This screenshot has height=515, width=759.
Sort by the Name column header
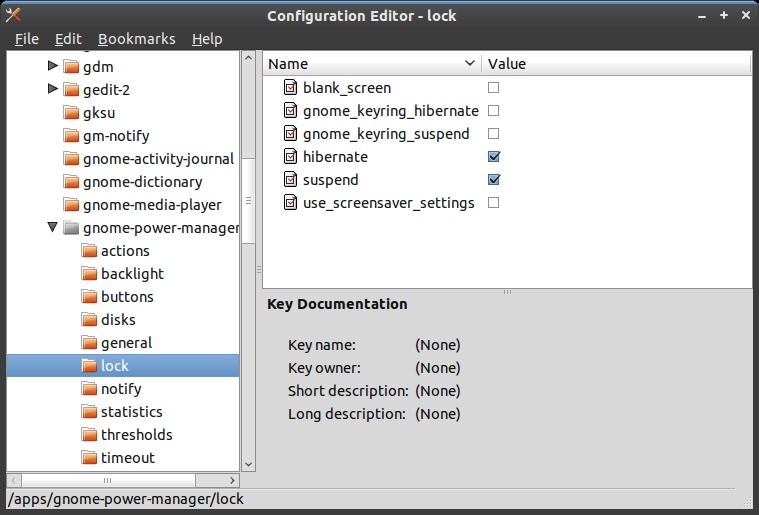(x=372, y=63)
